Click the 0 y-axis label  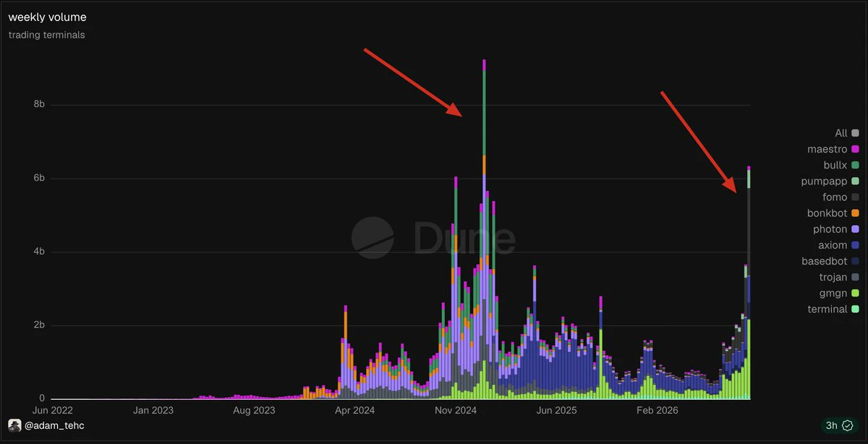(42, 398)
